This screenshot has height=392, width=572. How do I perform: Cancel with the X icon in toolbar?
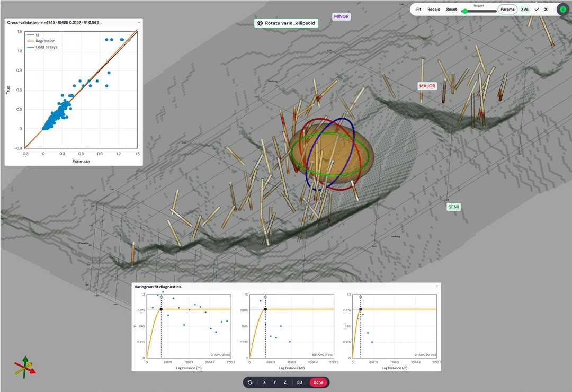[x=546, y=10]
